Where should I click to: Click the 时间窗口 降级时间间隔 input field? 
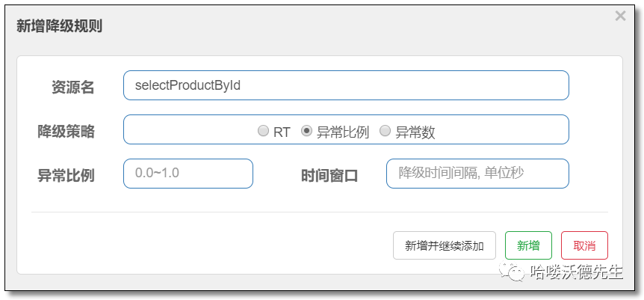click(x=477, y=174)
